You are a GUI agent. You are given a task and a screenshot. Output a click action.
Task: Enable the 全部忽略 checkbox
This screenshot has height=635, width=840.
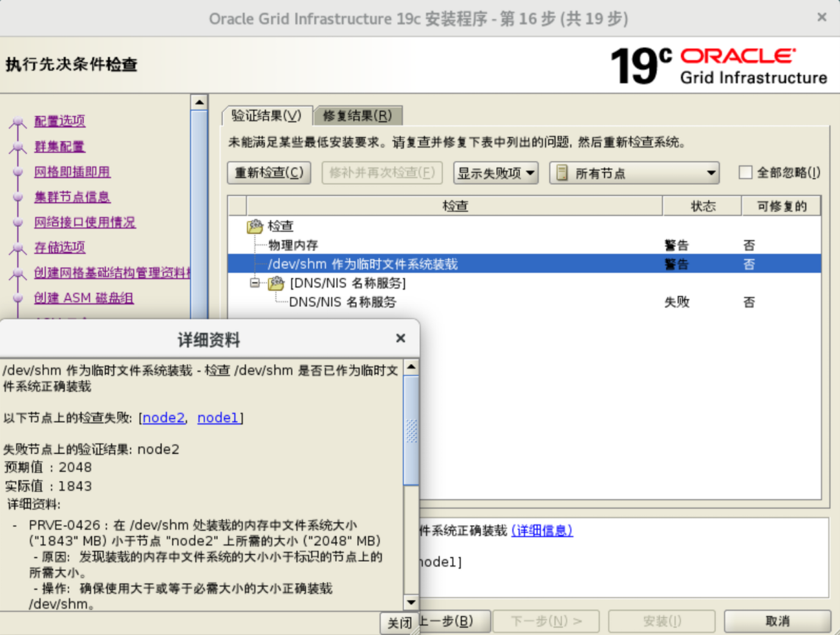click(745, 173)
